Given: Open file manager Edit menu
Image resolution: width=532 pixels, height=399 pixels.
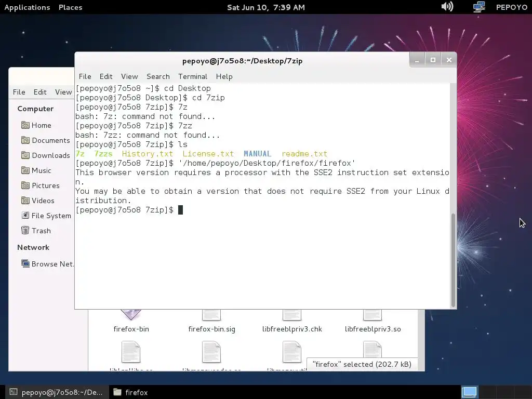Looking at the screenshot, I should (x=40, y=92).
